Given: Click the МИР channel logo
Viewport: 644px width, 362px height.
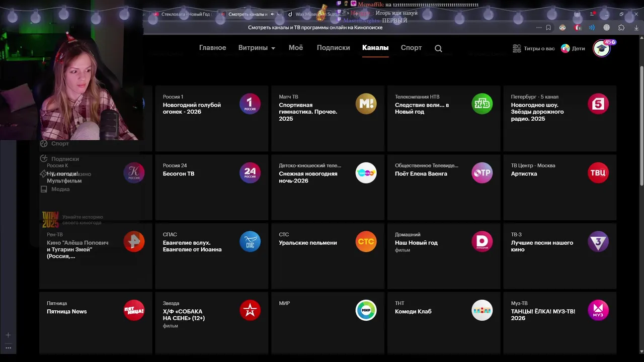Looking at the screenshot, I should (366, 310).
